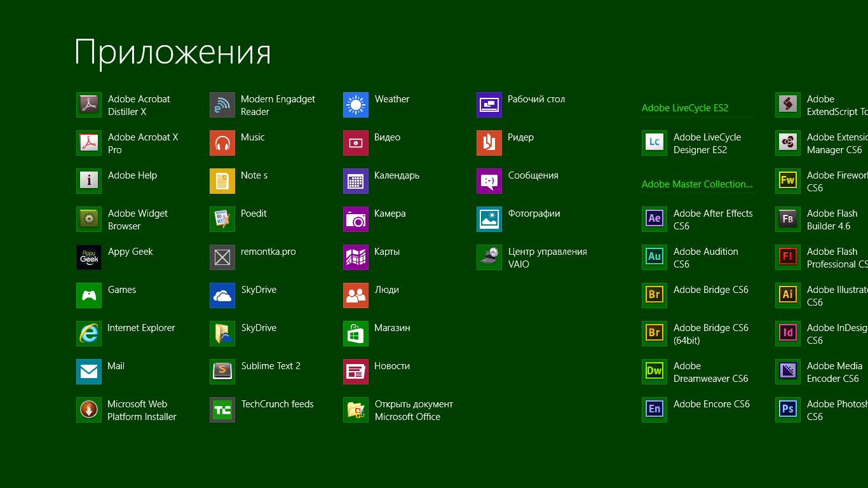
Task: Open Adobe Extension Manager CS6 icon
Action: [x=788, y=143]
